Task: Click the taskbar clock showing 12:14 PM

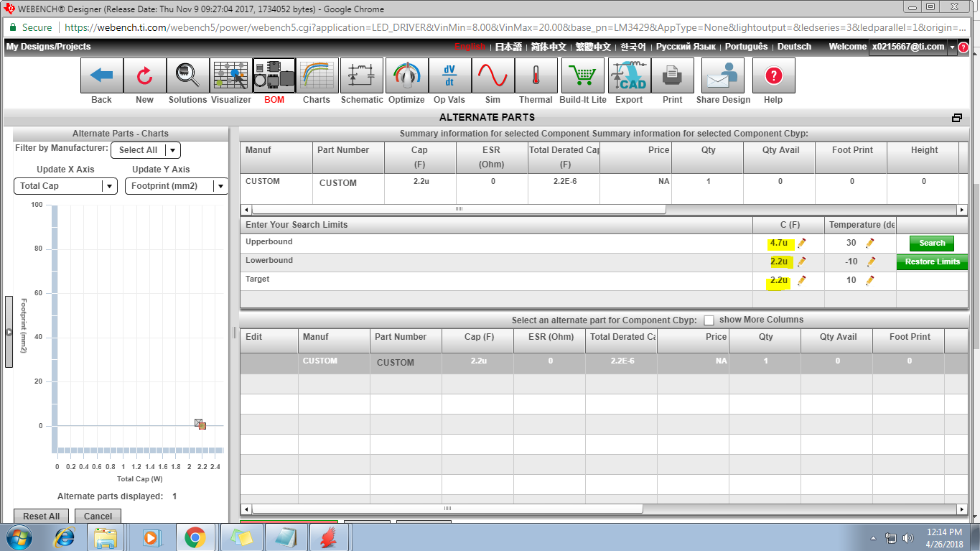Action: click(944, 537)
